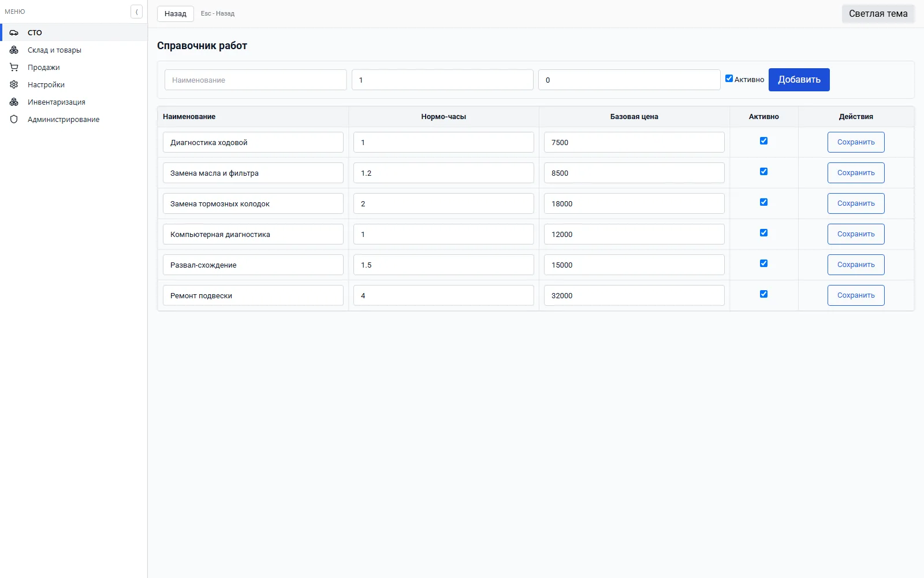Click the shopping cart icon for Продажи

point(14,67)
